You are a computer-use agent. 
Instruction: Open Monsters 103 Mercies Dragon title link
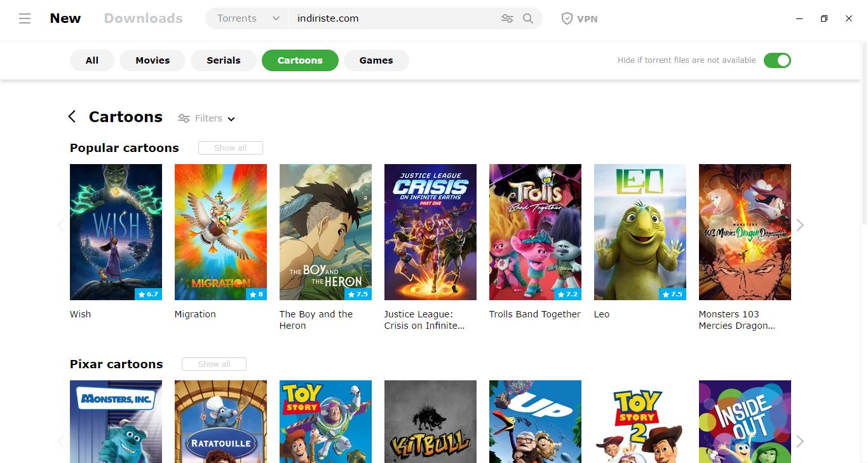point(737,320)
